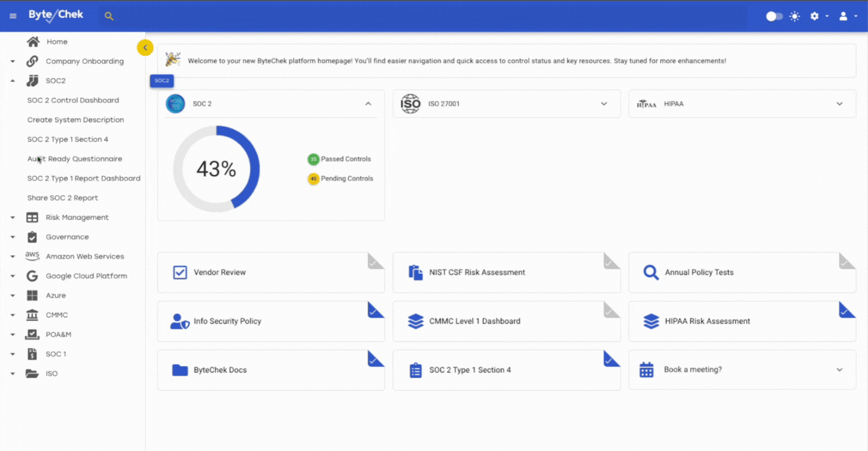
Task: Expand Amazon Web Services tree arrow
Action: click(x=13, y=257)
